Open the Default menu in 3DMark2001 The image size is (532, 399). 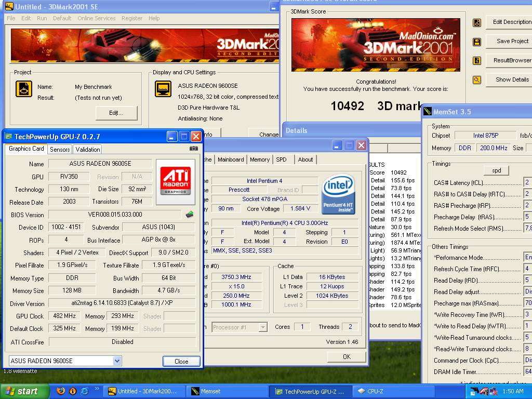(x=62, y=18)
